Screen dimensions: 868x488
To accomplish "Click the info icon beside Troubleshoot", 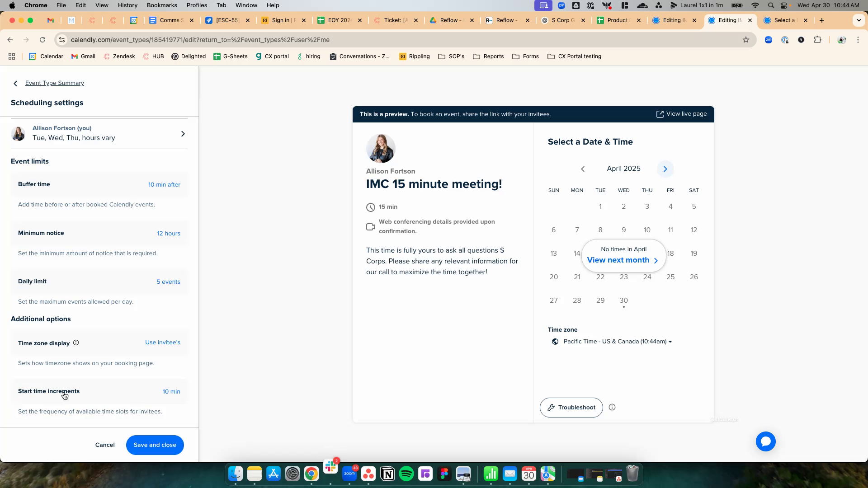I will click(x=612, y=408).
